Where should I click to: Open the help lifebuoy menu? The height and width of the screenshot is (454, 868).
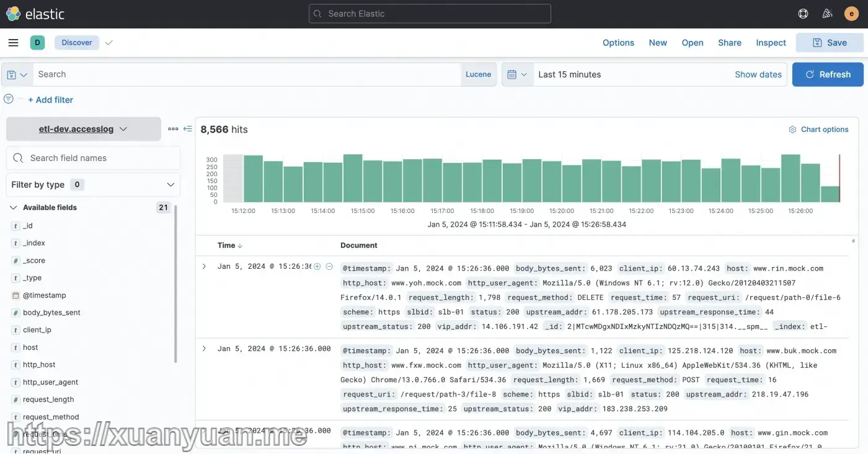point(804,14)
